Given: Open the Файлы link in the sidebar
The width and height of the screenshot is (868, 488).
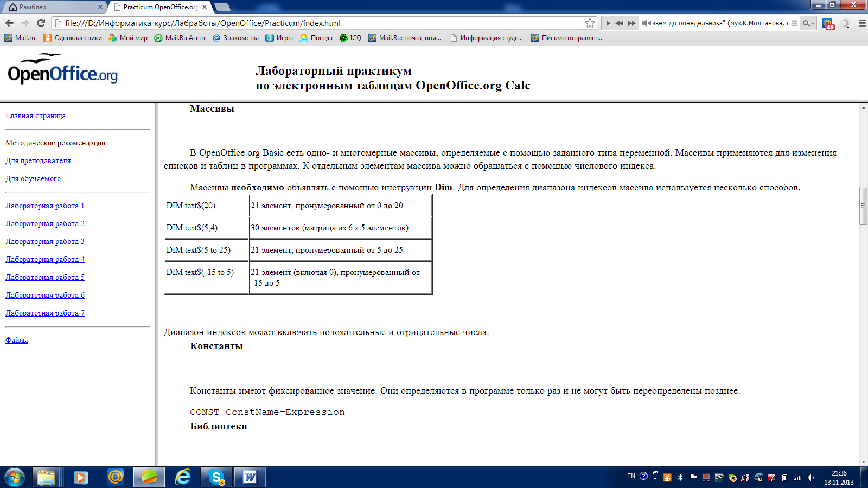Looking at the screenshot, I should [x=17, y=340].
